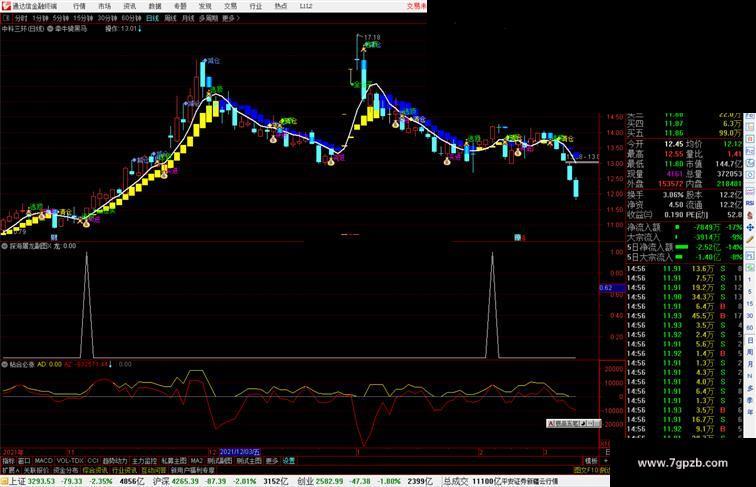
Task: Open 互动问答 tab
Action: click(153, 470)
